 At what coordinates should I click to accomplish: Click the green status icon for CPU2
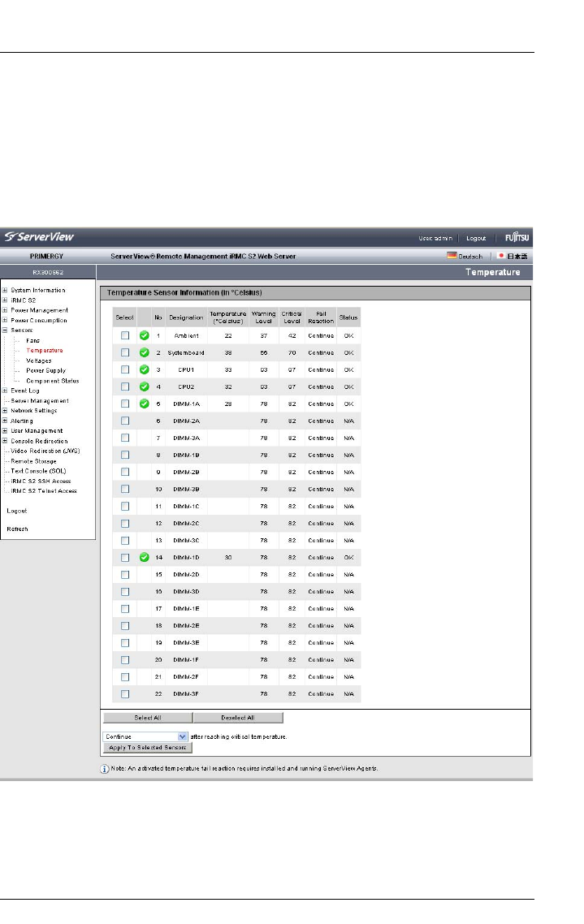[x=145, y=386]
